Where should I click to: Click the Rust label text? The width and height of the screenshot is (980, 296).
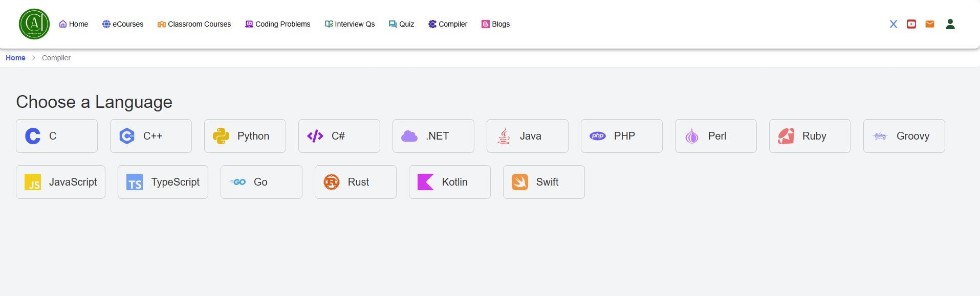click(358, 182)
